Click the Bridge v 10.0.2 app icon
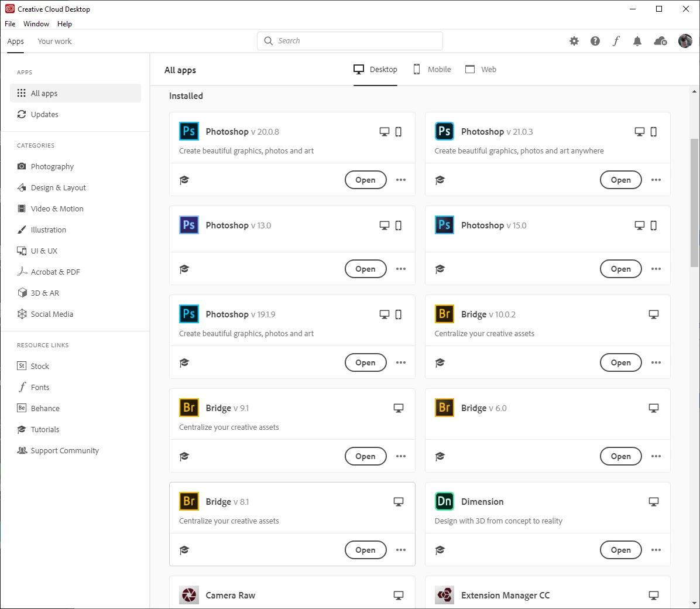700x609 pixels. point(444,314)
